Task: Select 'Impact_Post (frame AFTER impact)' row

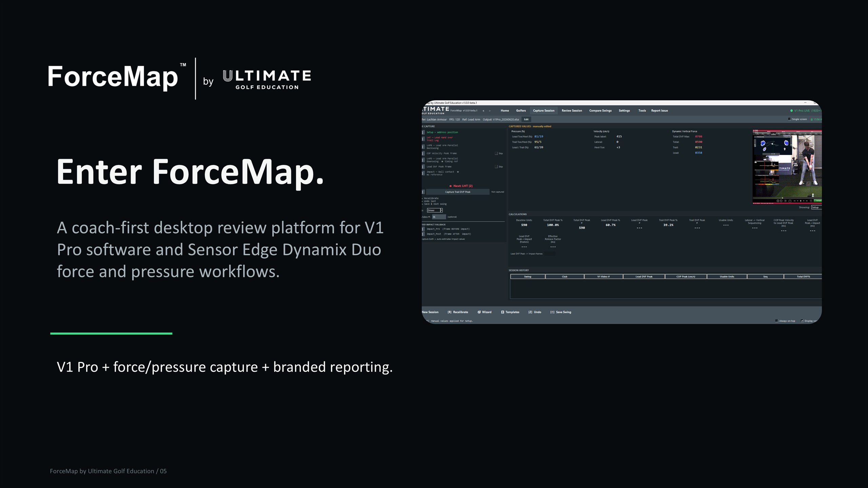Action: (449, 234)
